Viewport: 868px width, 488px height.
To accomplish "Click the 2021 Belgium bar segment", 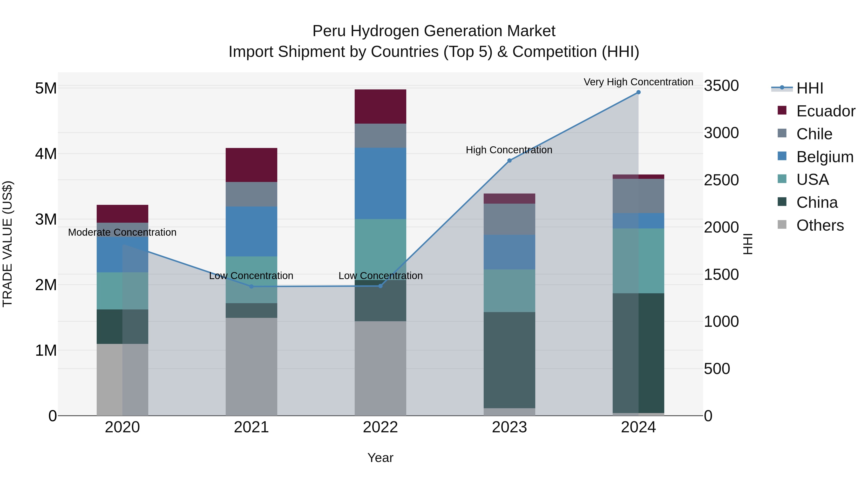I will pos(251,231).
